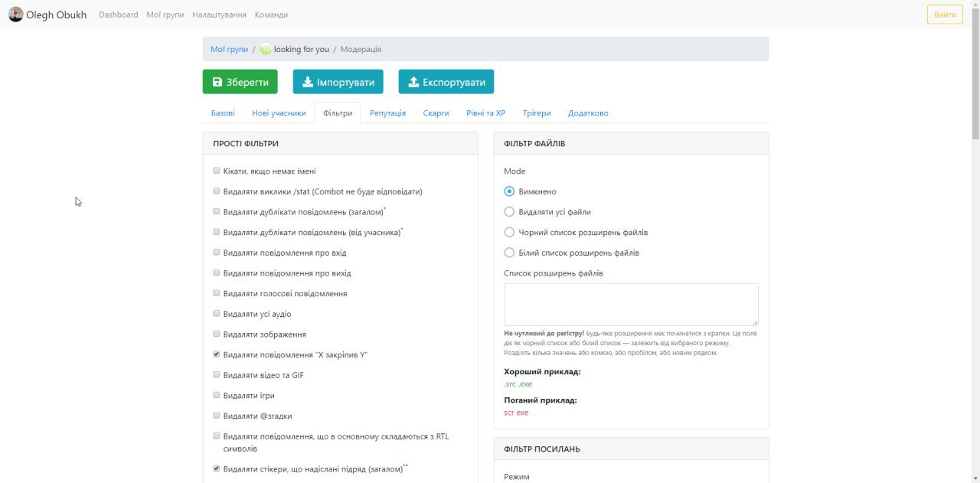This screenshot has width=980, height=483.
Task: Switch to the Базові tab
Action: [x=223, y=113]
